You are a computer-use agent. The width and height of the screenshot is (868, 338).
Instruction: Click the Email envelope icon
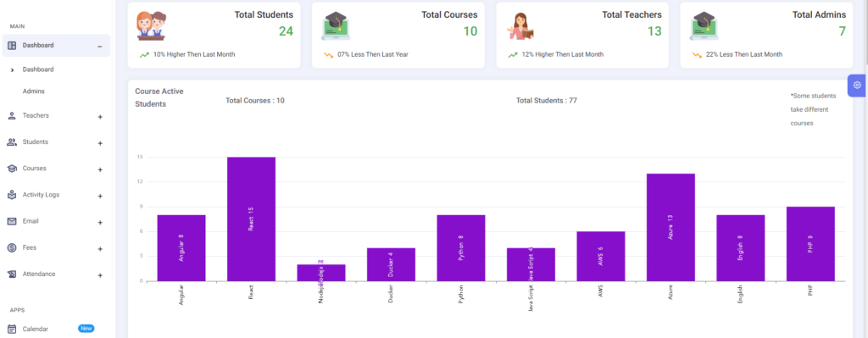click(x=12, y=221)
